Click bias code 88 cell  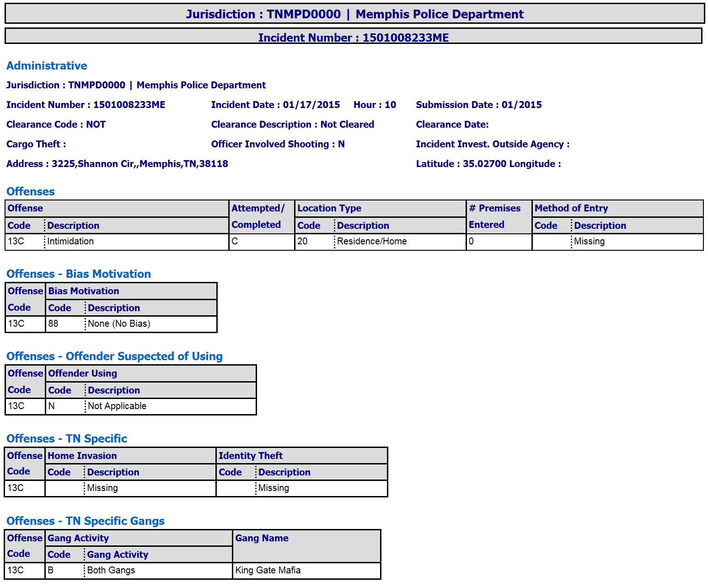(65, 324)
